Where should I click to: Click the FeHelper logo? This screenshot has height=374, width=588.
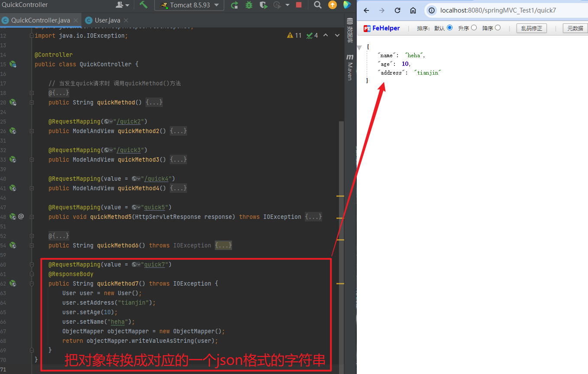tap(381, 28)
